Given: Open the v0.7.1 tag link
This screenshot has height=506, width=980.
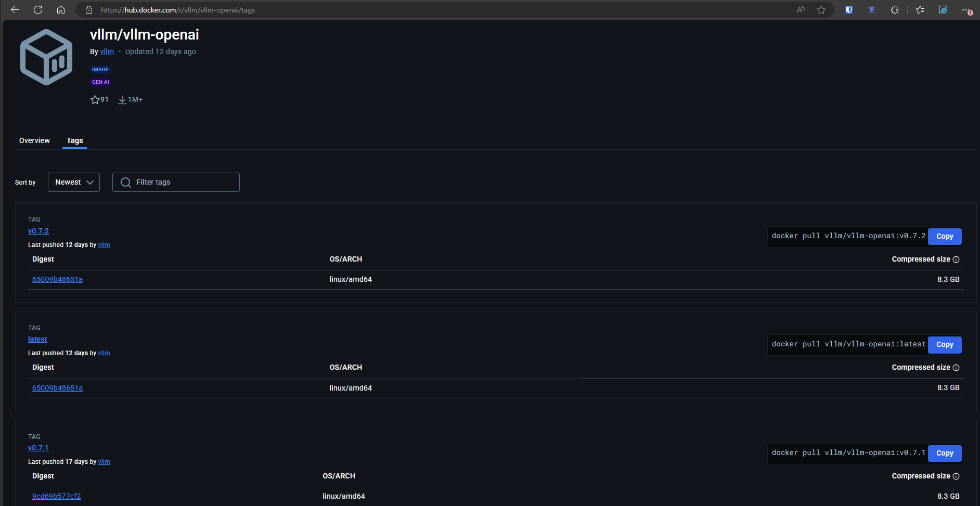Looking at the screenshot, I should click(38, 448).
